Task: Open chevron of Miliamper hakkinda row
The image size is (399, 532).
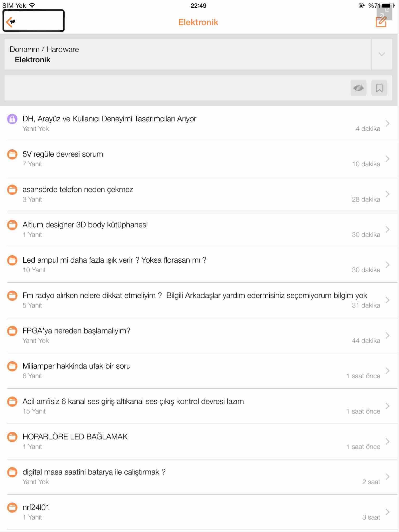Action: [387, 371]
